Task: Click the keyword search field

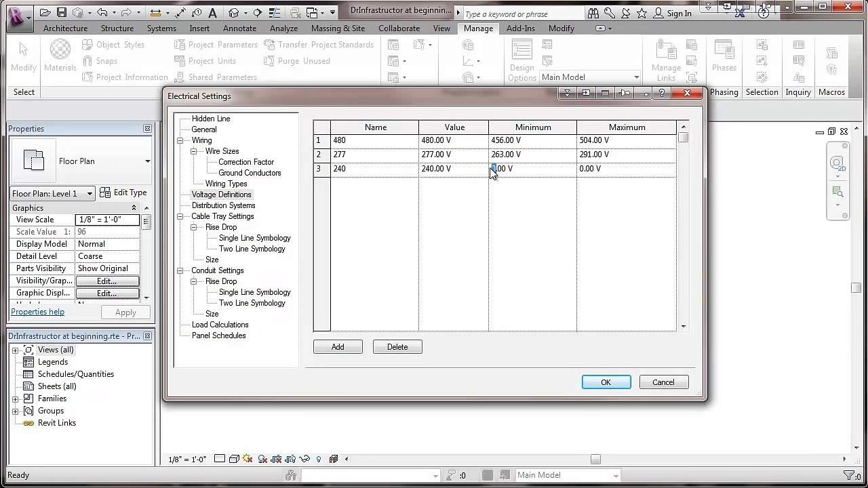Action: 523,14
